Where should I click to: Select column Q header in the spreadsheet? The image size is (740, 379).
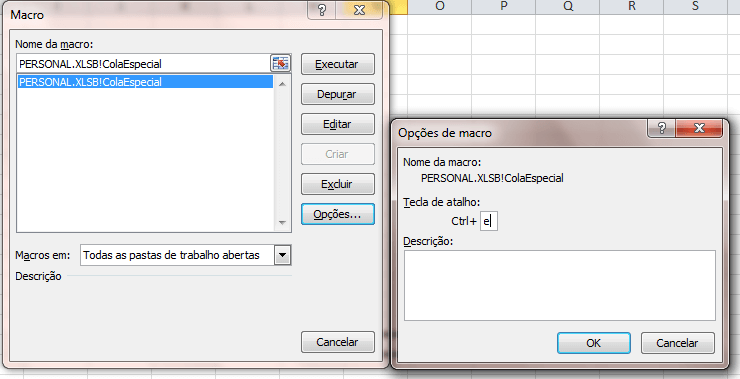(x=568, y=7)
